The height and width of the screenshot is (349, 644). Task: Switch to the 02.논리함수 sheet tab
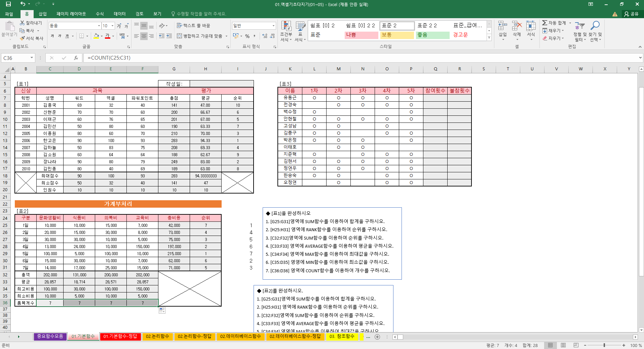(157, 336)
